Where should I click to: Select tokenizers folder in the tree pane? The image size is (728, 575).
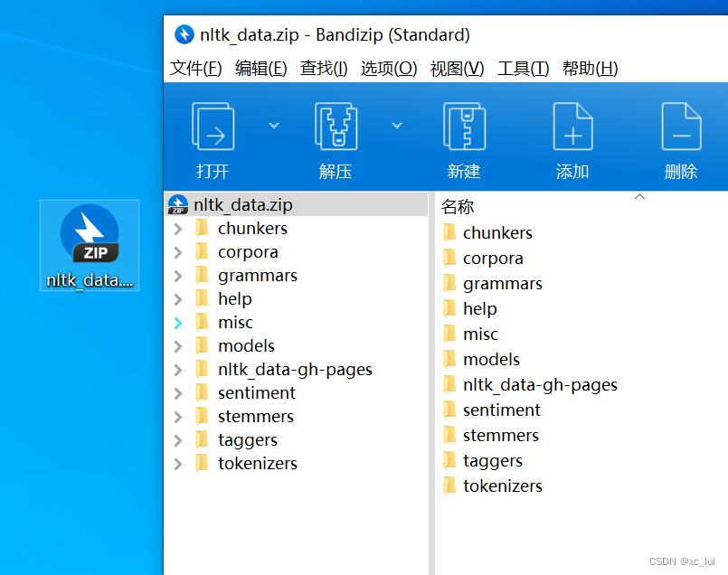pos(246,464)
